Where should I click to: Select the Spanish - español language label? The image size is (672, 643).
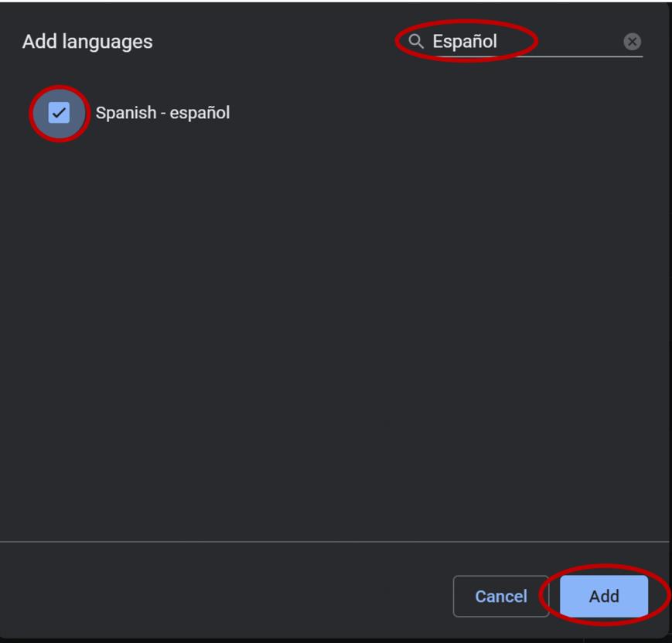tap(162, 113)
